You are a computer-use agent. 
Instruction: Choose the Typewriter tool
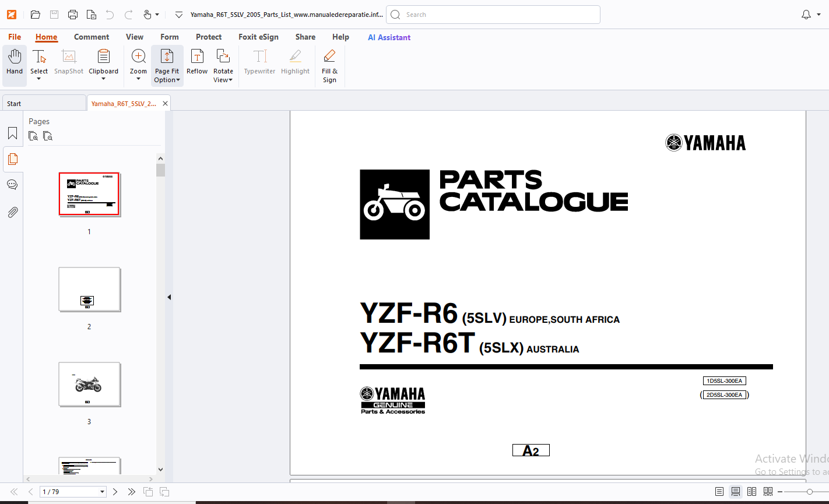pos(259,62)
